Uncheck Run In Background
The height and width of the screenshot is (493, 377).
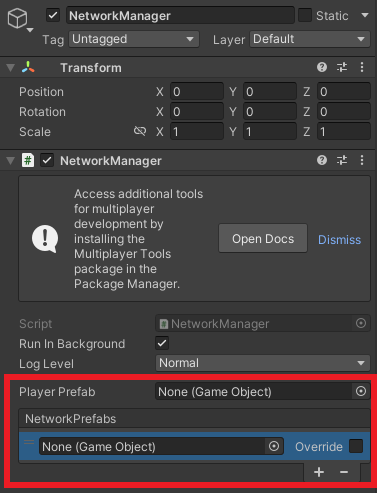pos(162,343)
